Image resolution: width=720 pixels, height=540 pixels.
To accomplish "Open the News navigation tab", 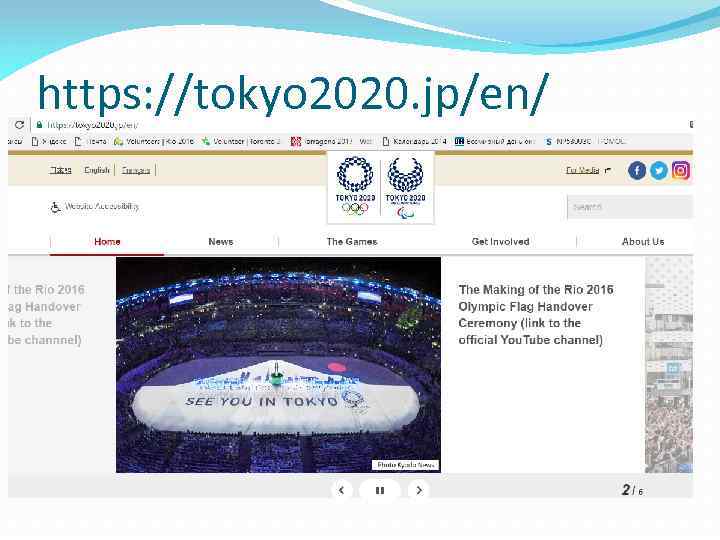I will pyautogui.click(x=221, y=242).
